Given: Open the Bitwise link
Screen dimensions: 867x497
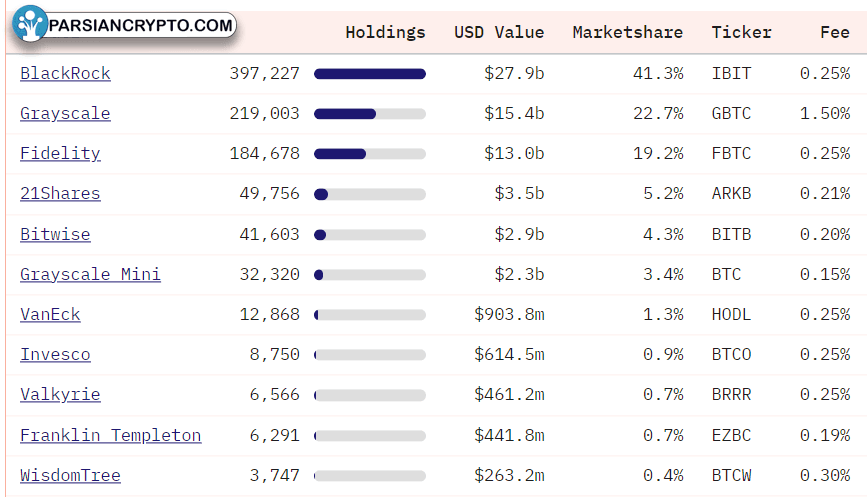Looking at the screenshot, I should [55, 234].
